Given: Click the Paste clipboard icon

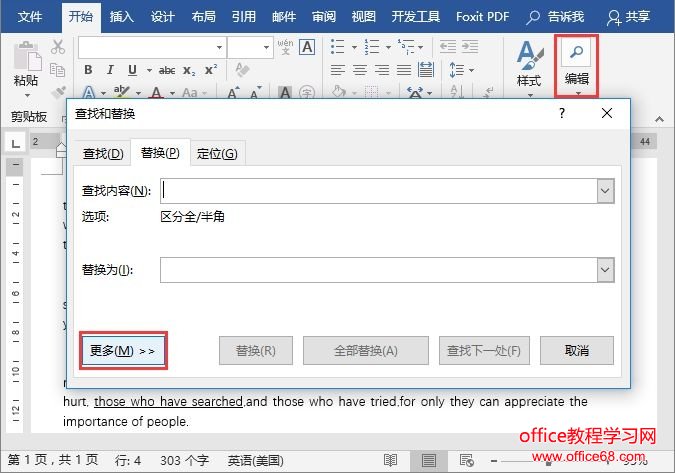Looking at the screenshot, I should 27,56.
